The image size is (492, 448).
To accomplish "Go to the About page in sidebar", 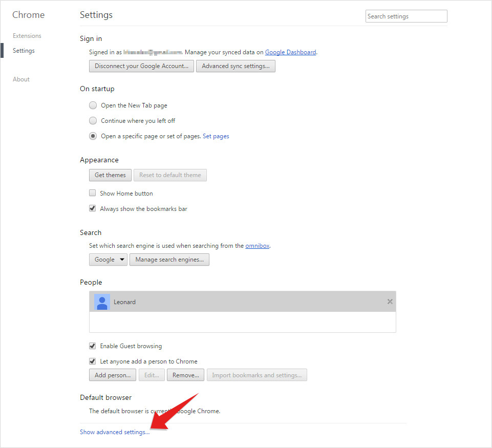I will [x=22, y=79].
